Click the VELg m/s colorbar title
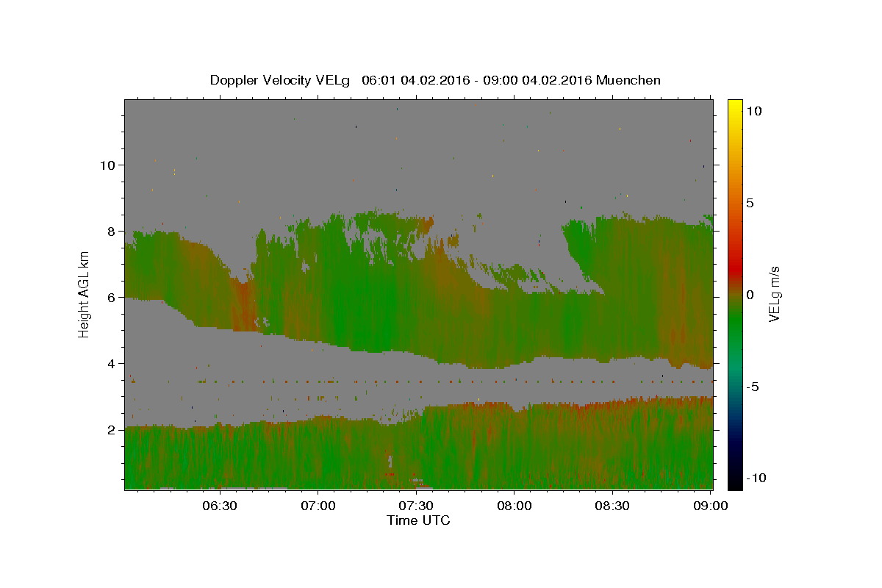 tap(775, 294)
